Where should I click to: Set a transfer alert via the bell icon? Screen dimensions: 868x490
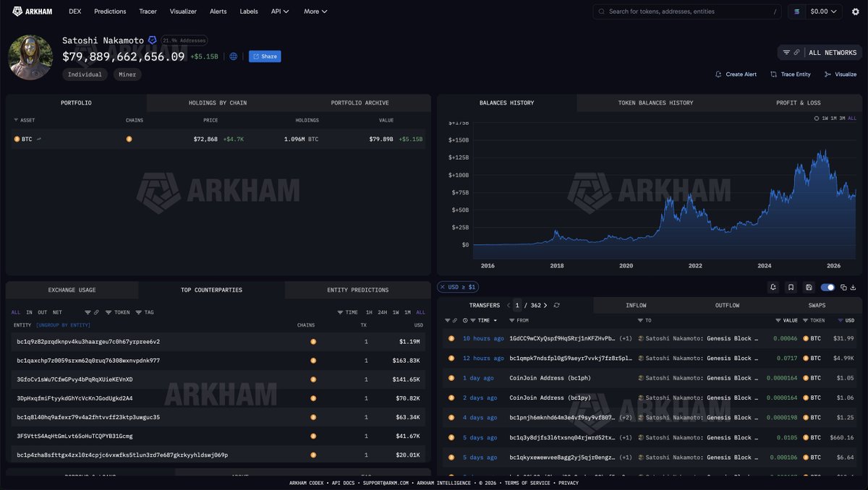coord(773,288)
